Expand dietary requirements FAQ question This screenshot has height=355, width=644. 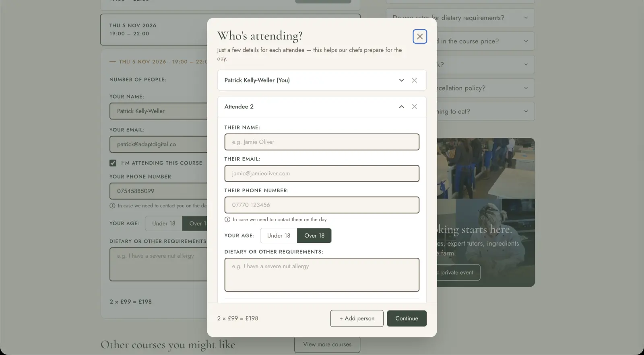coord(460,18)
